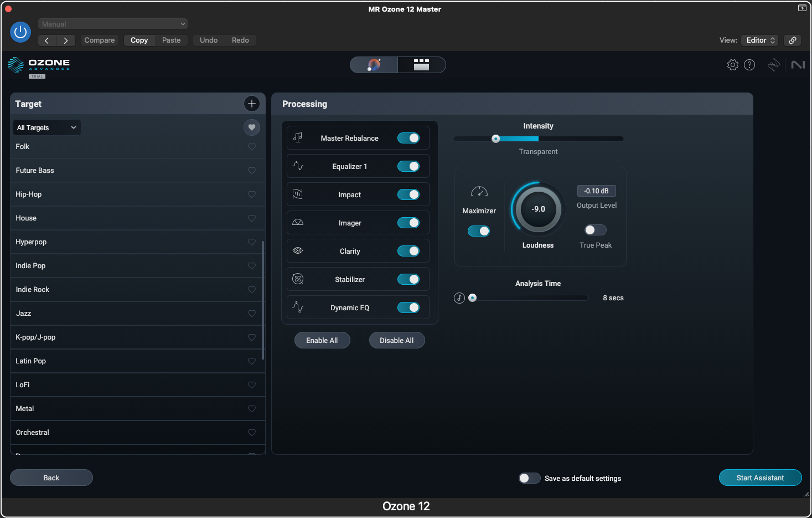Click the link icon next to Editor view
The height and width of the screenshot is (518, 812).
click(x=792, y=40)
